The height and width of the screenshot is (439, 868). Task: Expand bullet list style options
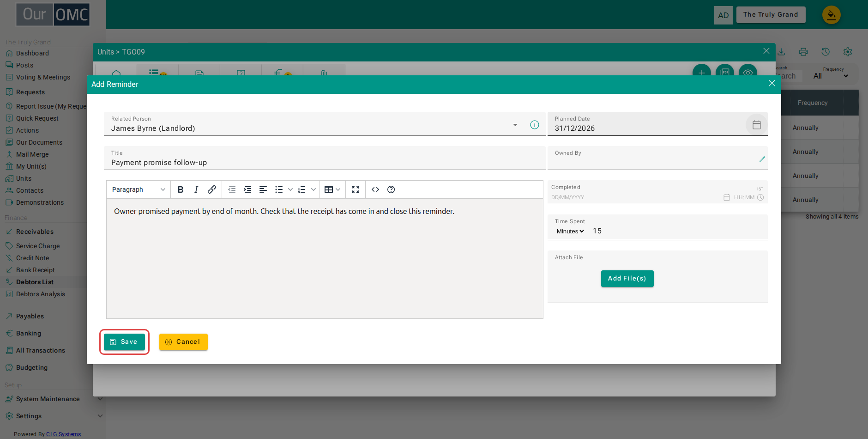(290, 189)
